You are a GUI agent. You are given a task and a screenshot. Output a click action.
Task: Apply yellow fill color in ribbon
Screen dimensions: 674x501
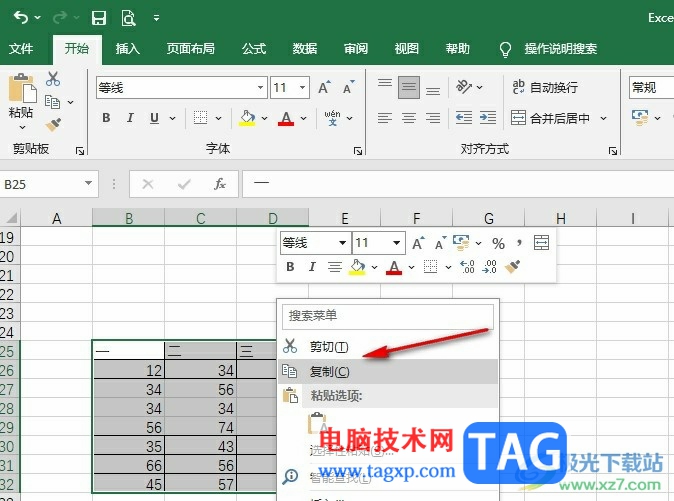click(247, 118)
